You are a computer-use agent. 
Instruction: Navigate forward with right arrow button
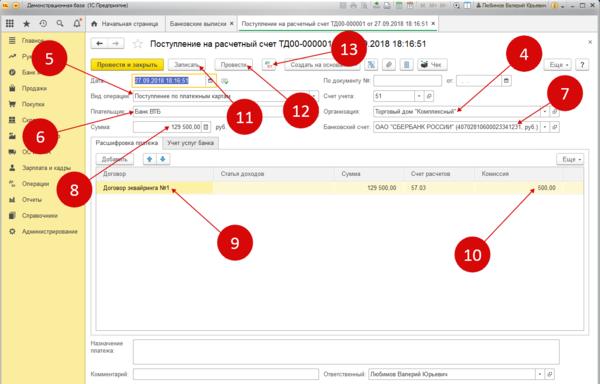pos(116,44)
